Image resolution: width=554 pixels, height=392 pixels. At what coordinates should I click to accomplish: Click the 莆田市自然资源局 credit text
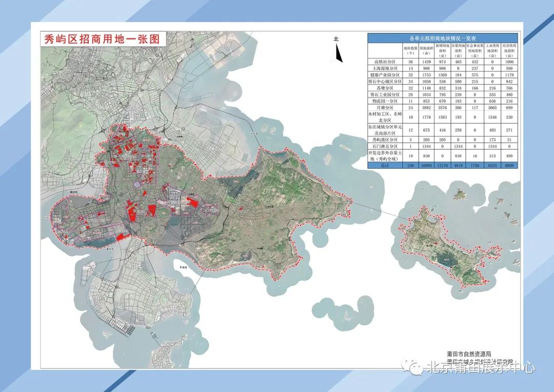[x=469, y=354]
